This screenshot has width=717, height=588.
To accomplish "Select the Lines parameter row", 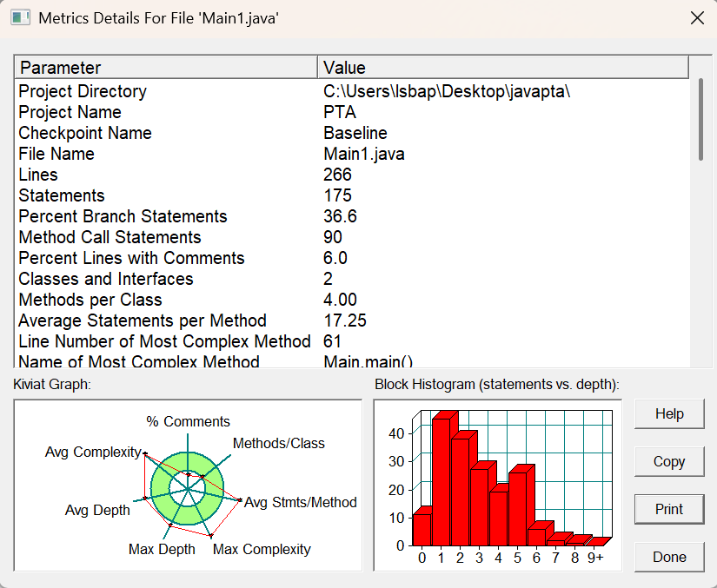I will (352, 175).
